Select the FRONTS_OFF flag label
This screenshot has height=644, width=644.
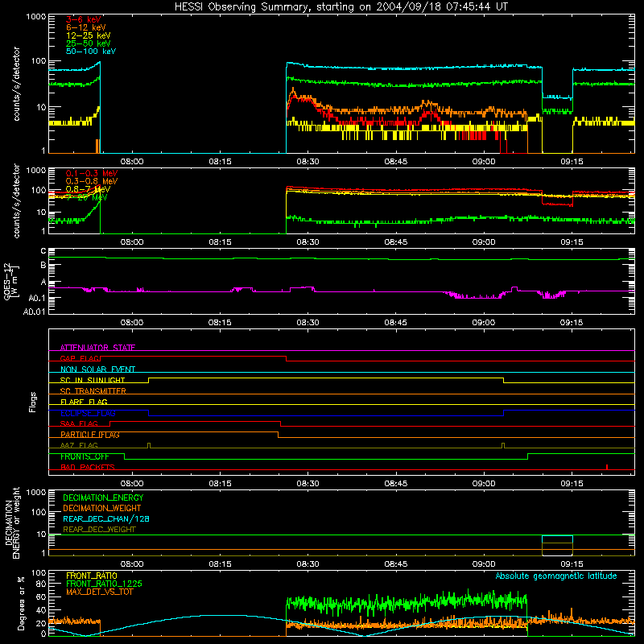tap(85, 456)
